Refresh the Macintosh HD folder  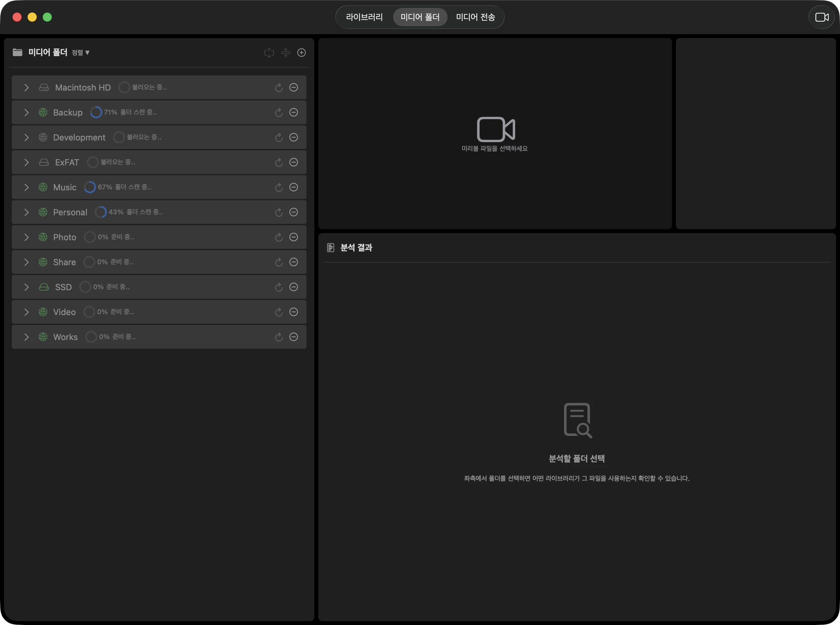pos(279,87)
